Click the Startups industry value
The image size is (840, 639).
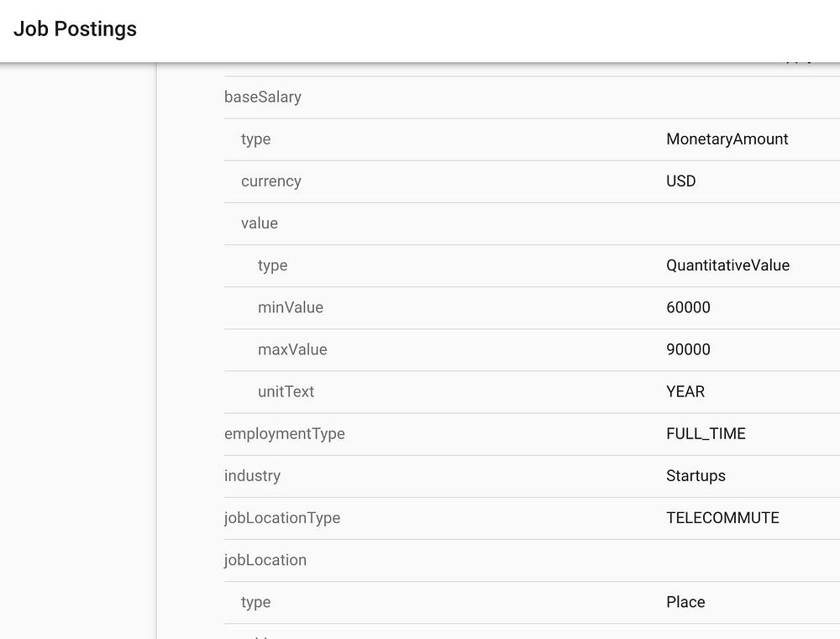(x=696, y=476)
